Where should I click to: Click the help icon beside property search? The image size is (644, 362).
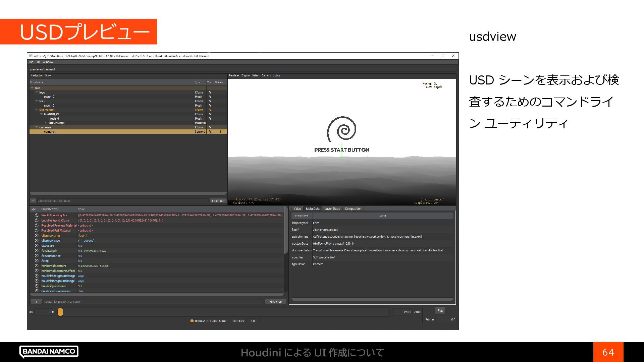coord(36,302)
